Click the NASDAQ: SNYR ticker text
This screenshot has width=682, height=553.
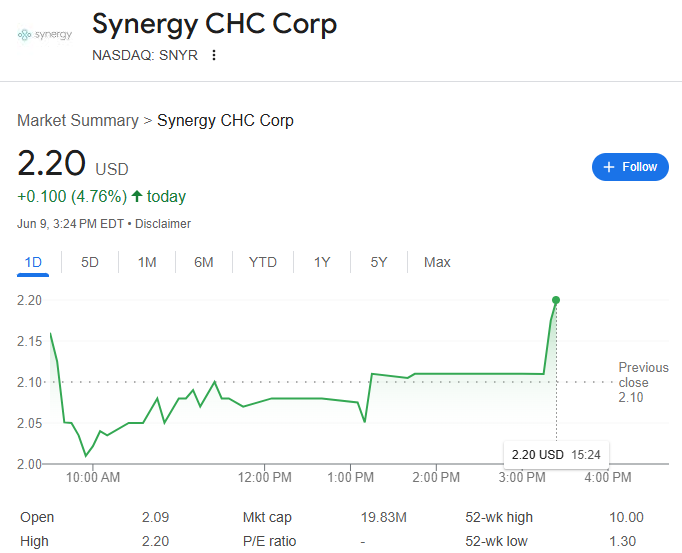point(145,55)
